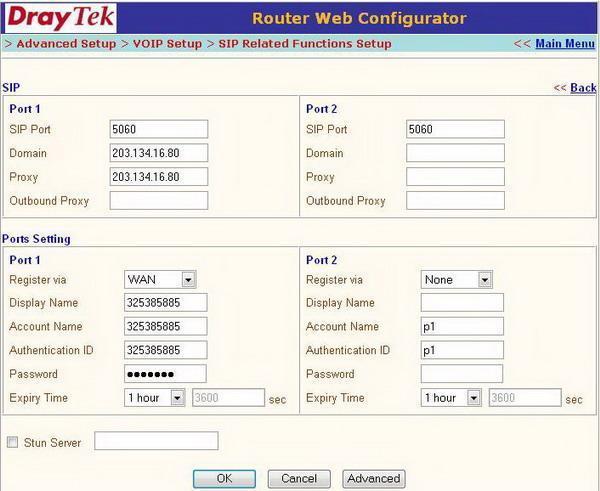
Task: Open Port 1 Register via dropdown
Action: [160, 280]
